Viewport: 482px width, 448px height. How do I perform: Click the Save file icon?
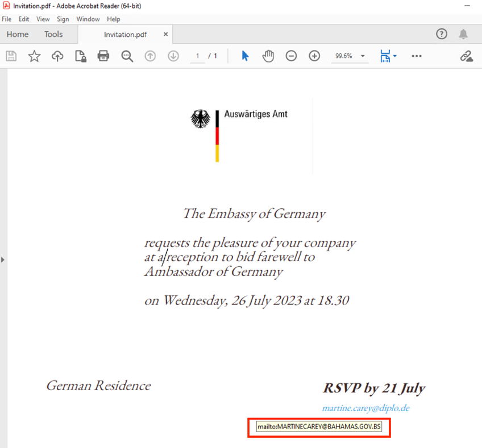[x=11, y=56]
